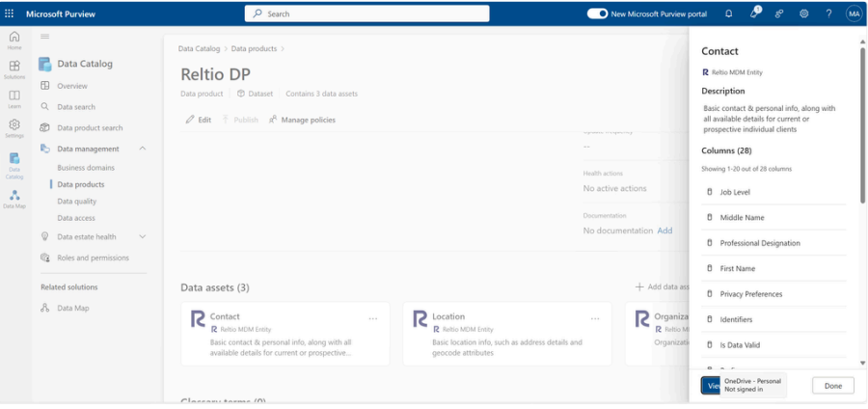
Task: Click the Microsoft Purview title
Action: click(x=61, y=14)
